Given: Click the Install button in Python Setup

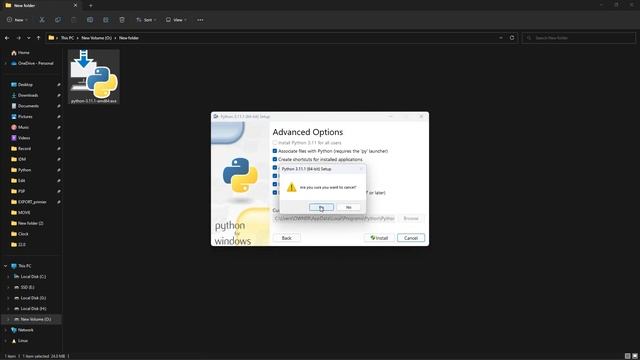Looking at the screenshot, I should 379,238.
